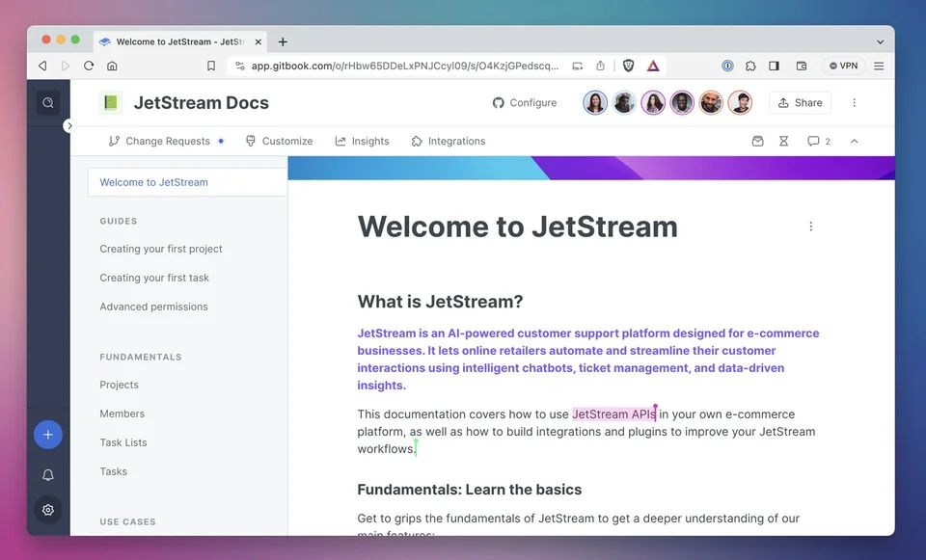Select the Welcome to JetStream browser tab
This screenshot has width=926, height=560.
tap(180, 41)
